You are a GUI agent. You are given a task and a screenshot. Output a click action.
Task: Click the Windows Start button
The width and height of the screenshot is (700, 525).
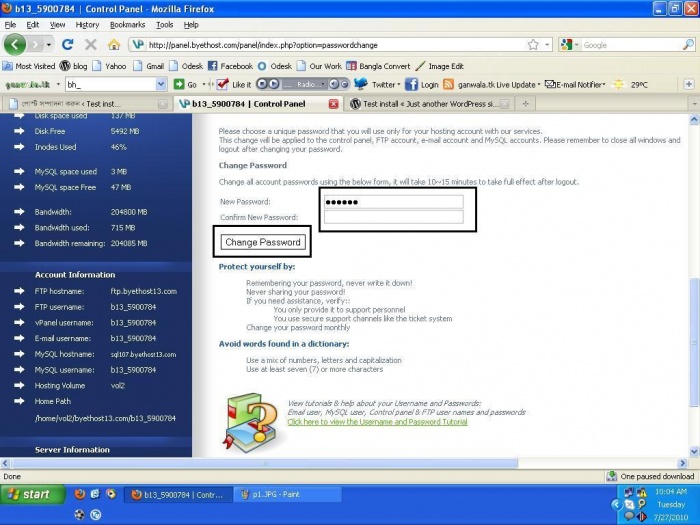tap(33, 494)
